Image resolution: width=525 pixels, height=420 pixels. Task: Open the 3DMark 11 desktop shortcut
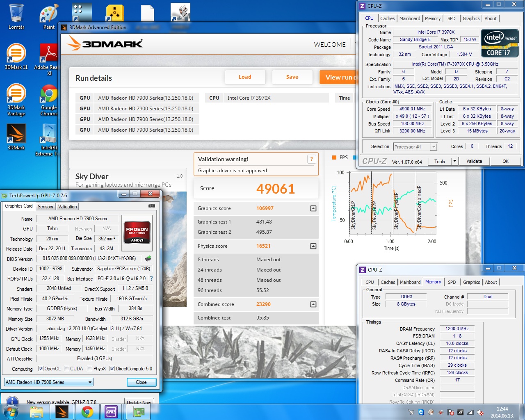(x=16, y=57)
